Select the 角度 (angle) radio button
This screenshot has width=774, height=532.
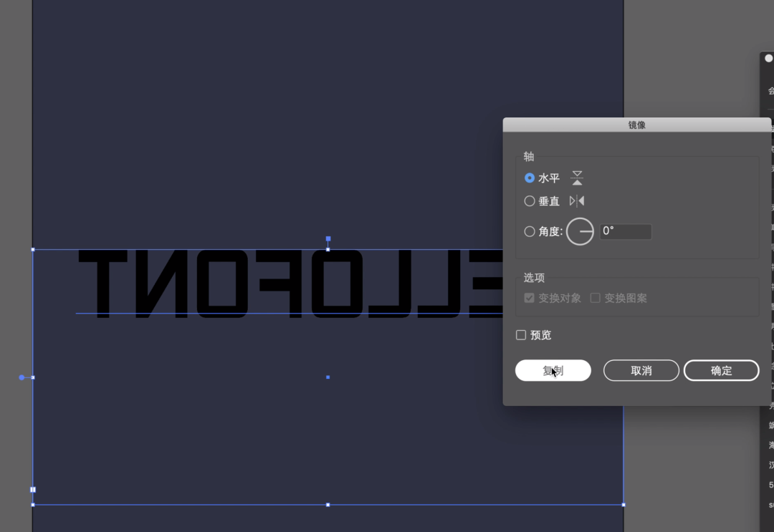pos(530,231)
